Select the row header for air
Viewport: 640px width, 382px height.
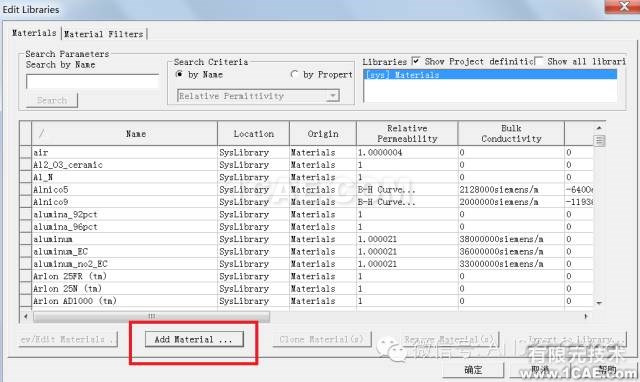coord(25,152)
